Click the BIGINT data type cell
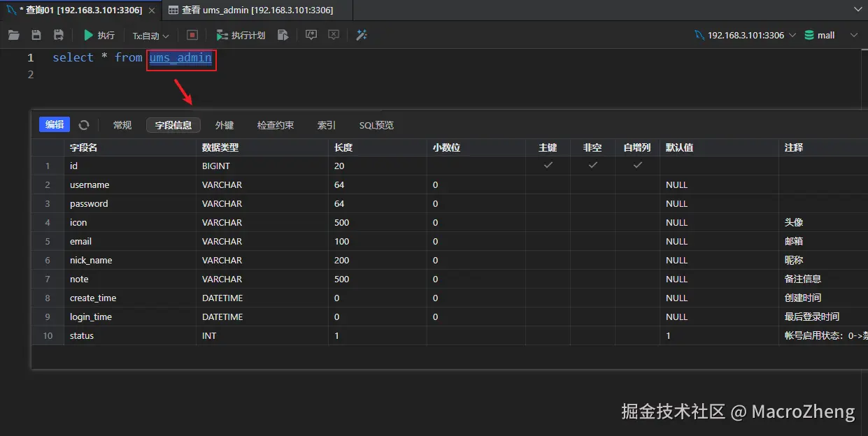This screenshot has width=868, height=436. pos(262,166)
